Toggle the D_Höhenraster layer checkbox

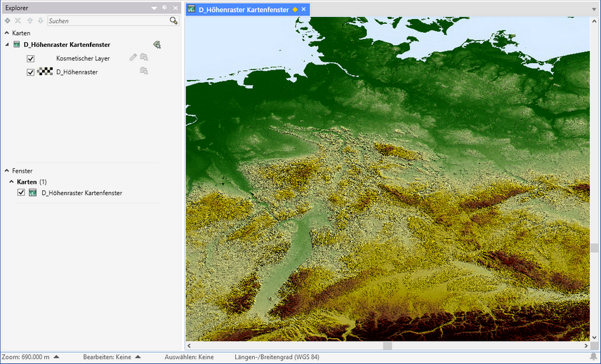click(31, 72)
